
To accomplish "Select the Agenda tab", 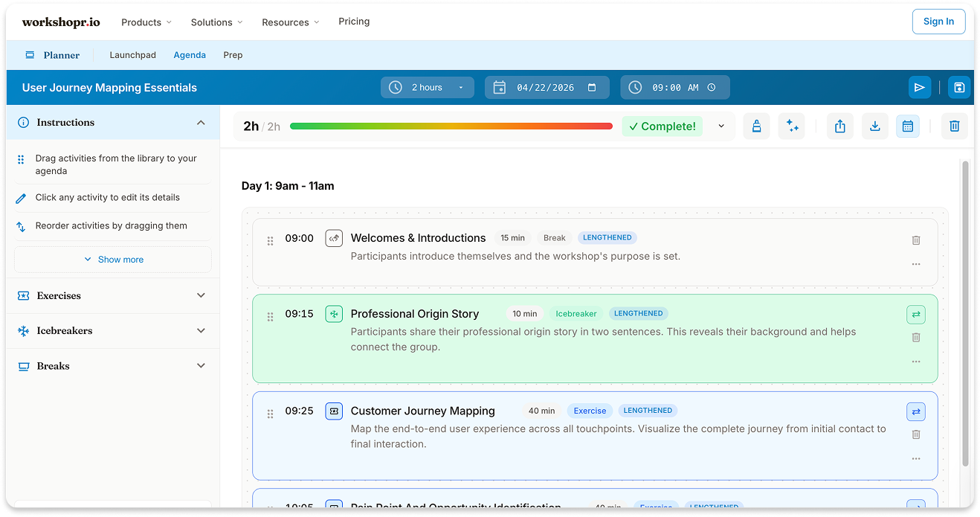I will [x=190, y=55].
